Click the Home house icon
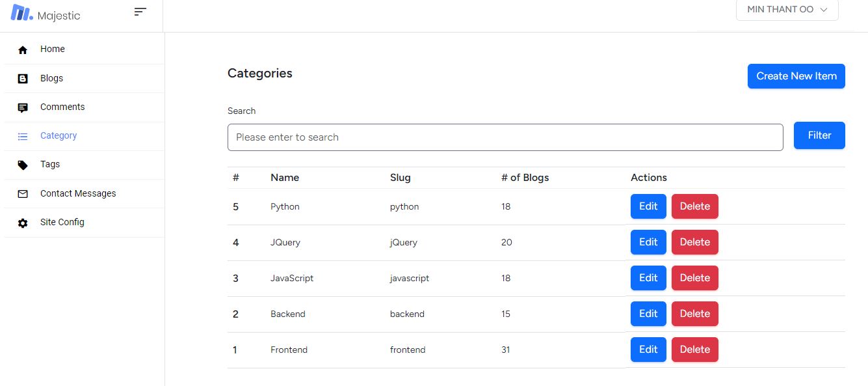The height and width of the screenshot is (386, 868). [23, 49]
